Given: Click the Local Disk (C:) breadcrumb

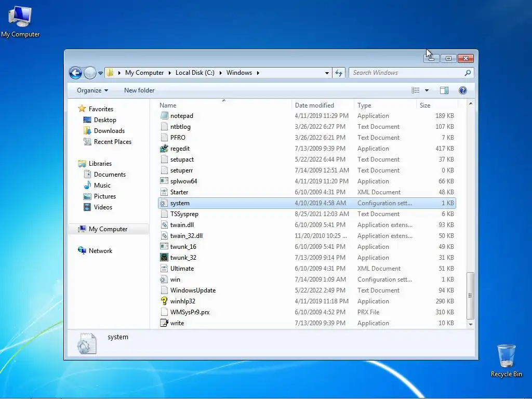Looking at the screenshot, I should tap(195, 73).
